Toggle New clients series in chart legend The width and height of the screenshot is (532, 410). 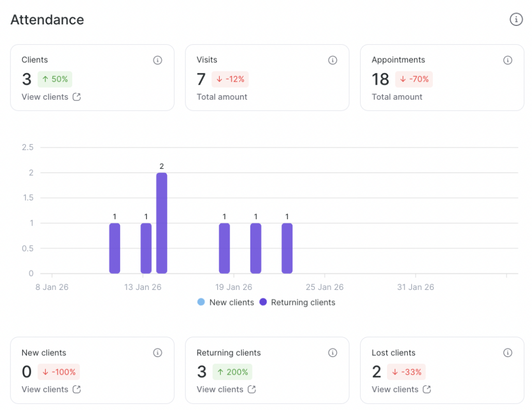[231, 302]
